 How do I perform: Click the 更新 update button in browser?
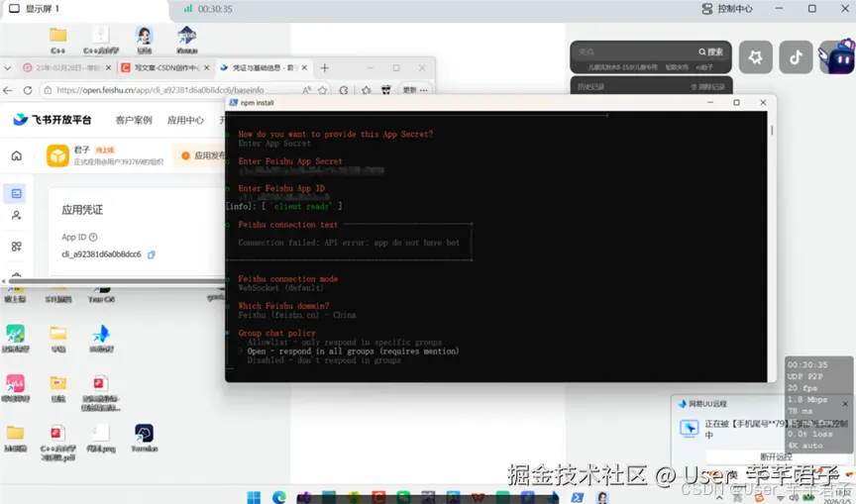pos(415,90)
